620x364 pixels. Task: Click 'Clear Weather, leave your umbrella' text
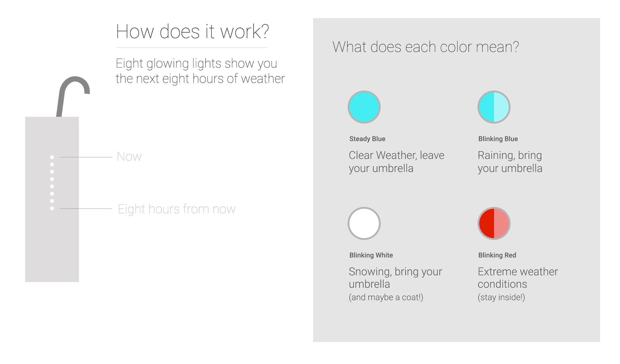(x=397, y=162)
